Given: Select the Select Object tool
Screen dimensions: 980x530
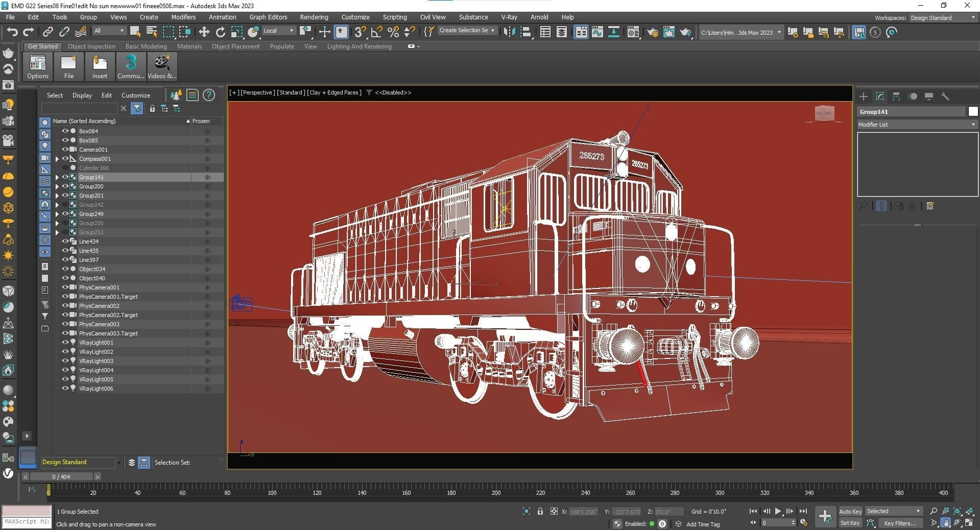Looking at the screenshot, I should point(135,32).
